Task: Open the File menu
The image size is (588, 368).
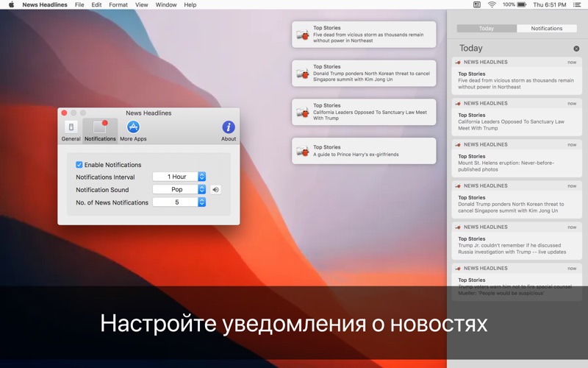Action: pos(79,5)
